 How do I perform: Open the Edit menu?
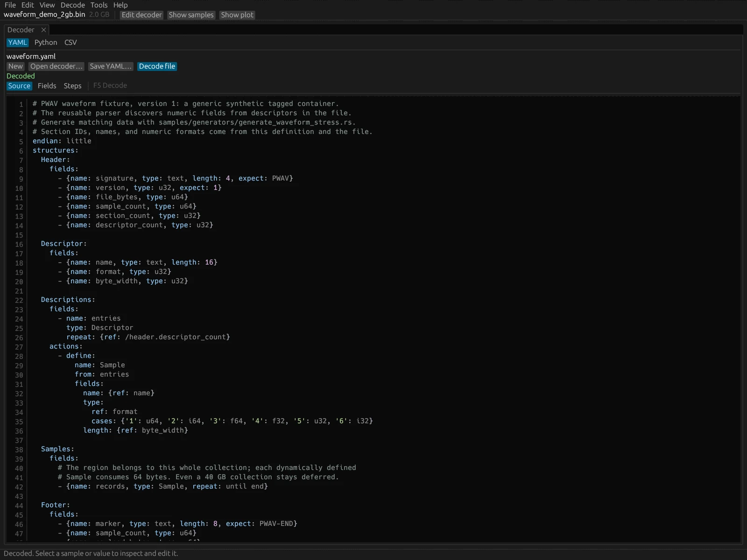[x=28, y=5]
